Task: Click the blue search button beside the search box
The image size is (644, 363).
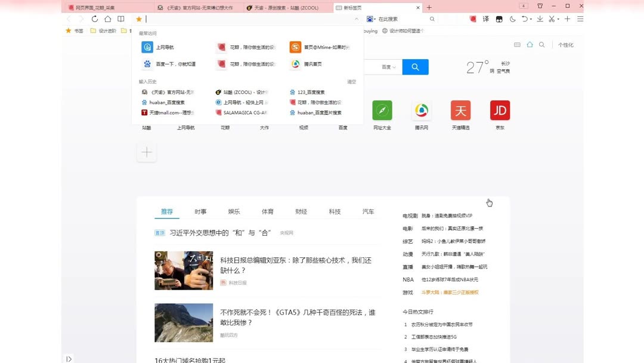Action: tap(415, 67)
